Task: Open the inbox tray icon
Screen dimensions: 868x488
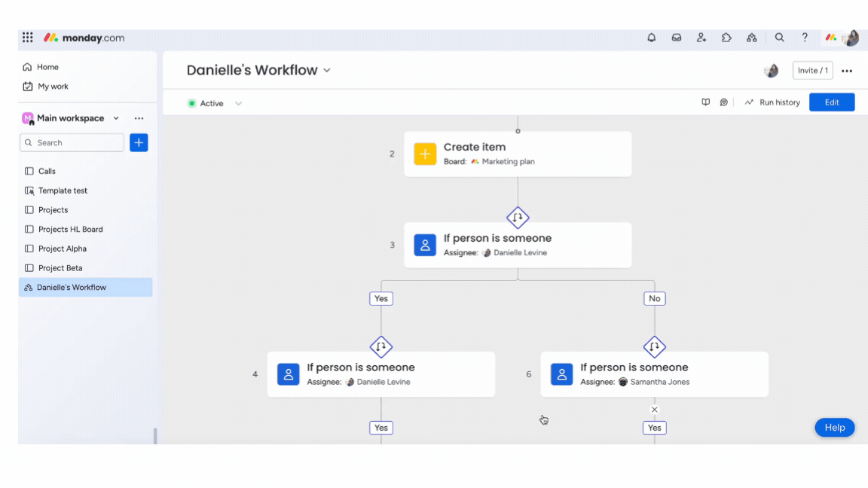Action: point(677,38)
